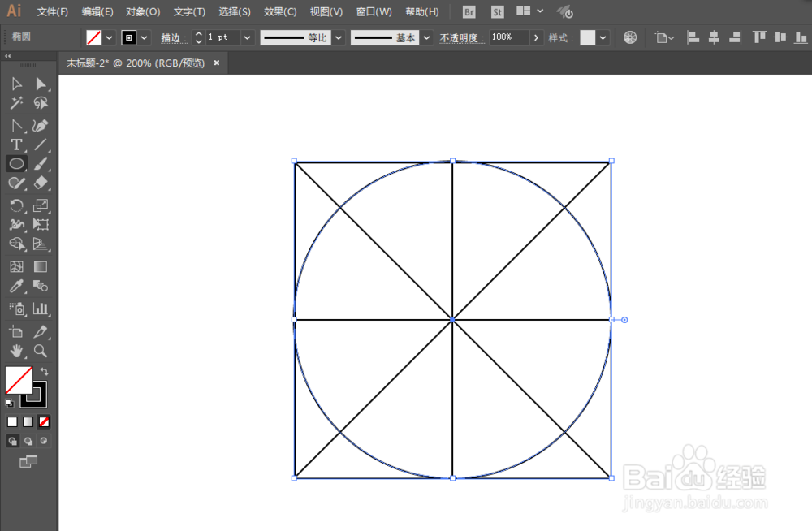Open the stroke weight dropdown
The height and width of the screenshot is (531, 812).
[247, 37]
